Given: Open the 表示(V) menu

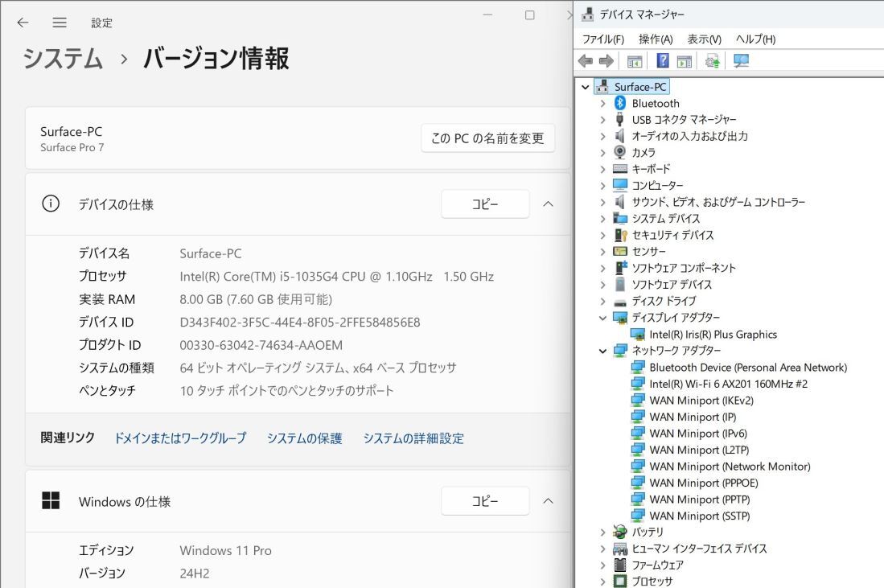Looking at the screenshot, I should [704, 39].
